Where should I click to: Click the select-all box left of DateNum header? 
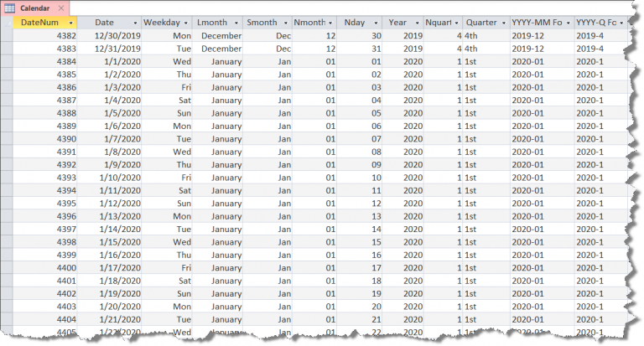coord(7,23)
